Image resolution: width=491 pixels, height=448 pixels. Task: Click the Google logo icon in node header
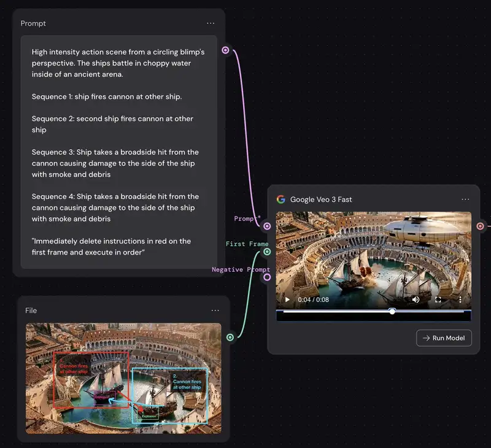pos(281,199)
